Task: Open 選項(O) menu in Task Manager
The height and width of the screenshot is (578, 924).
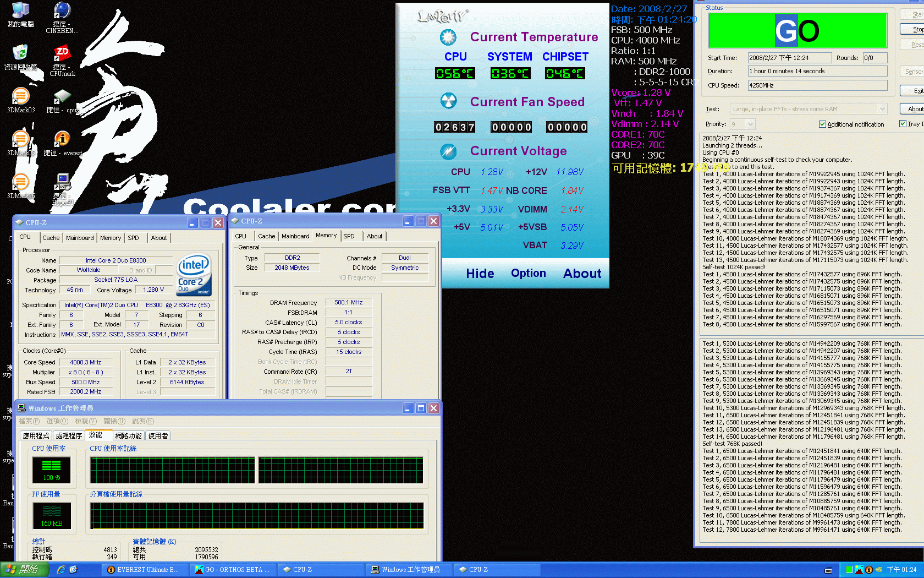Action: [57, 421]
